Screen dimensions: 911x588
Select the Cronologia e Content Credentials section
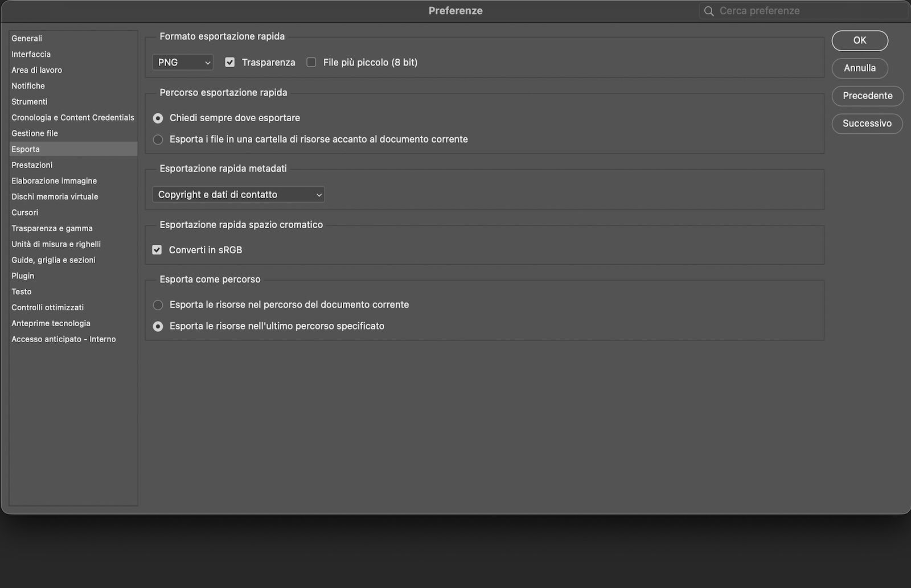point(73,117)
